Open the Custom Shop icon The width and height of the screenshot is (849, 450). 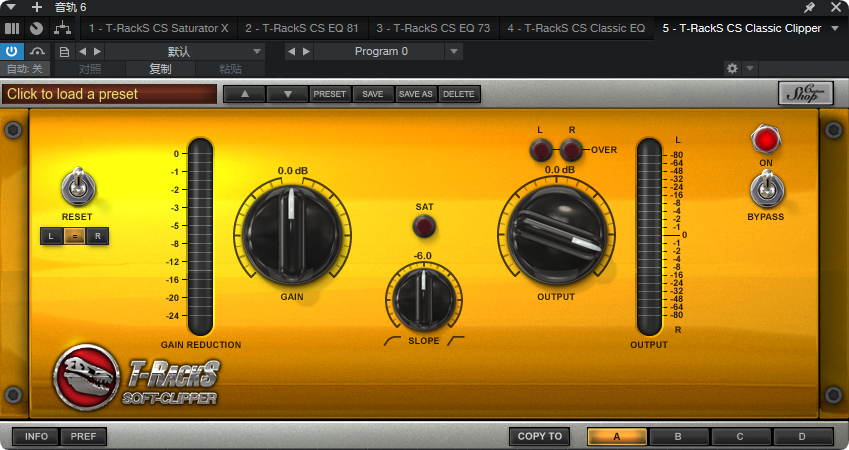(x=805, y=93)
